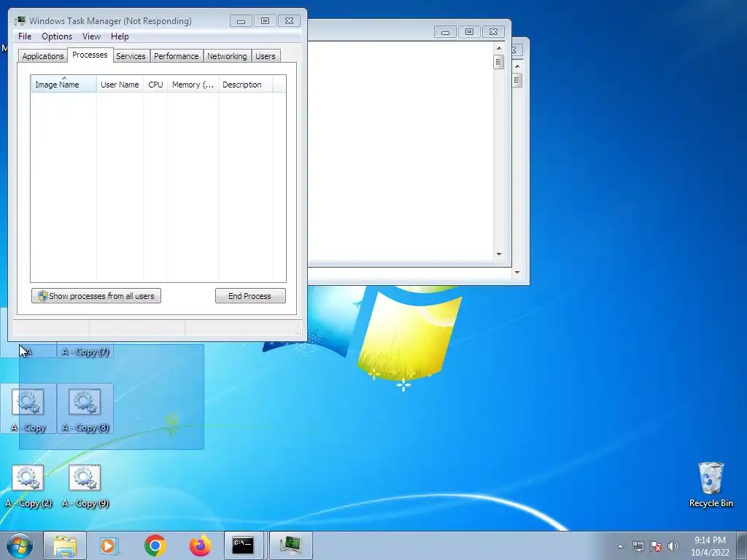This screenshot has width=747, height=560.
Task: Open the File menu in Task Manager
Action: pyautogui.click(x=25, y=36)
